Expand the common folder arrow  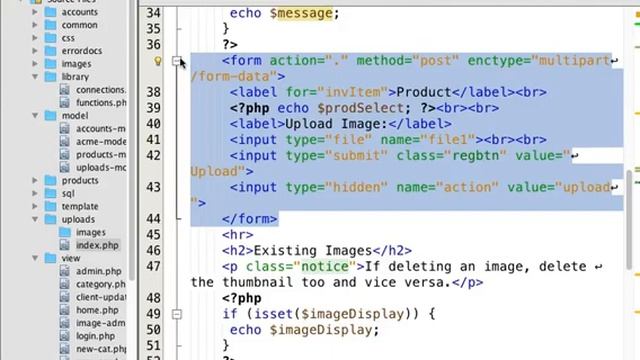35,25
